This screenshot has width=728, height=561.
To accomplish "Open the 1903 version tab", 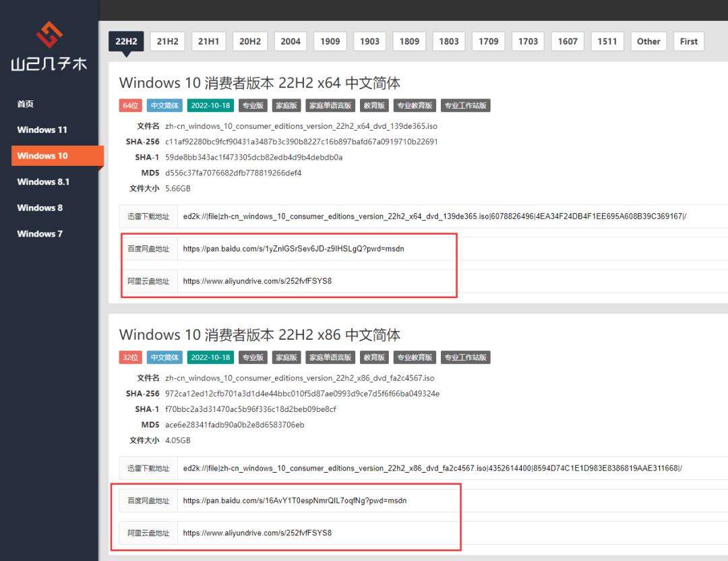I will coord(369,41).
